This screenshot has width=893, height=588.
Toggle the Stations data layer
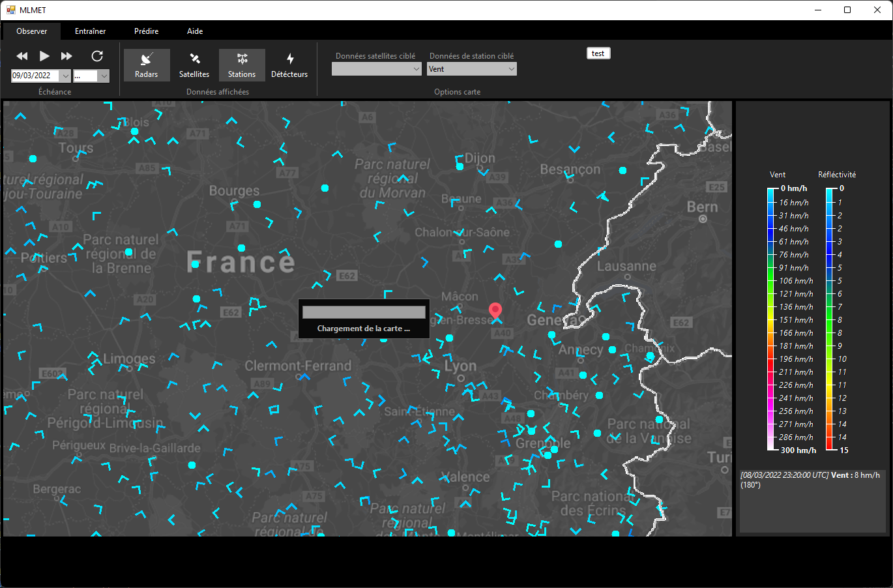click(242, 65)
